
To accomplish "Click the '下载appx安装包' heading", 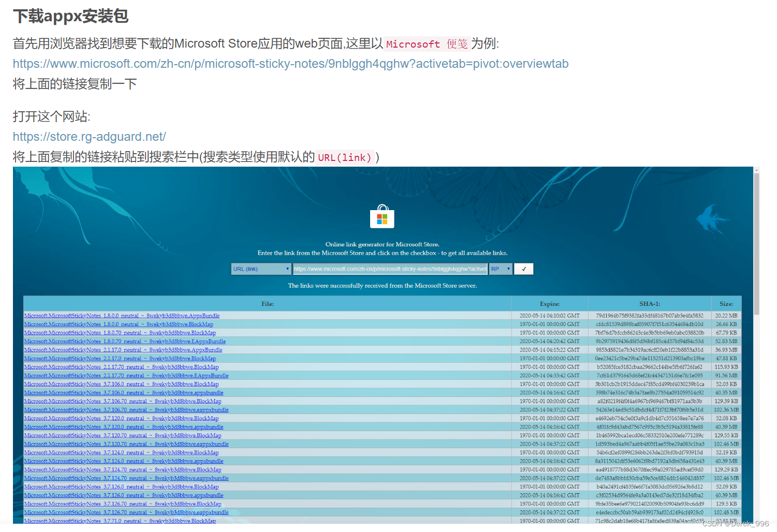I will (x=71, y=16).
